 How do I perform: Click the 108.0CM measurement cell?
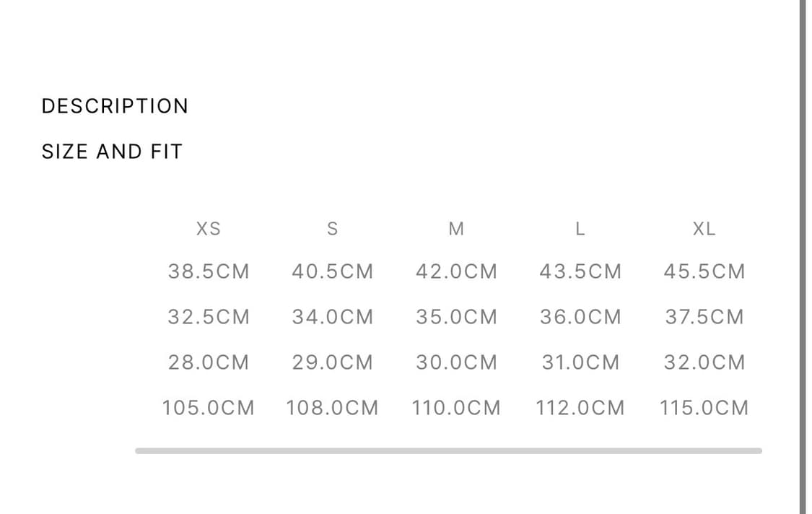332,408
